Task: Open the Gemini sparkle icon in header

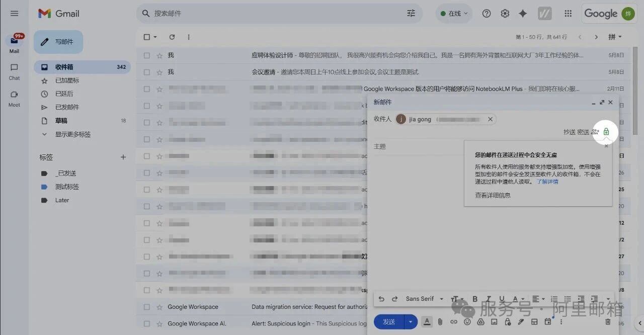Action: 523,14
